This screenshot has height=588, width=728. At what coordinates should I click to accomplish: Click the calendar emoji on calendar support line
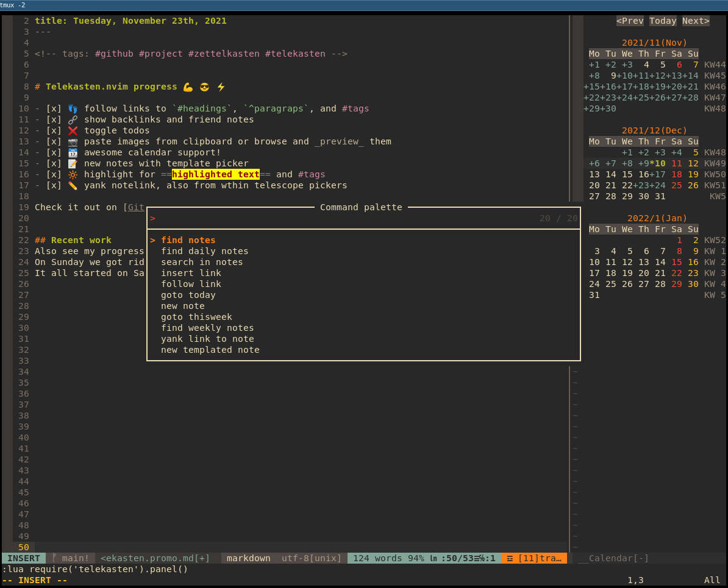(x=73, y=152)
